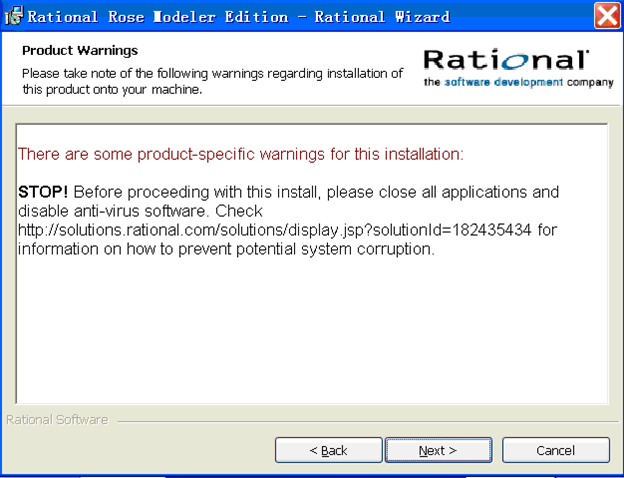Close the Rational Wizard window
This screenshot has width=624, height=478.
click(606, 16)
